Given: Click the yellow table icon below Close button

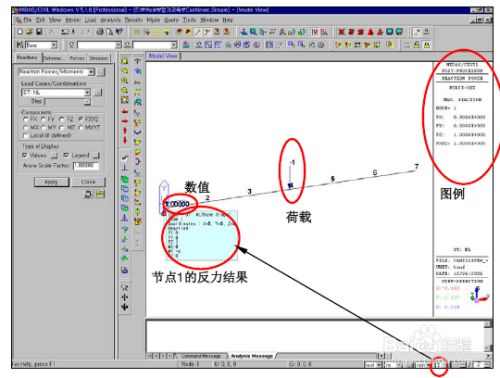Looking at the screenshot, I should 100,194.
